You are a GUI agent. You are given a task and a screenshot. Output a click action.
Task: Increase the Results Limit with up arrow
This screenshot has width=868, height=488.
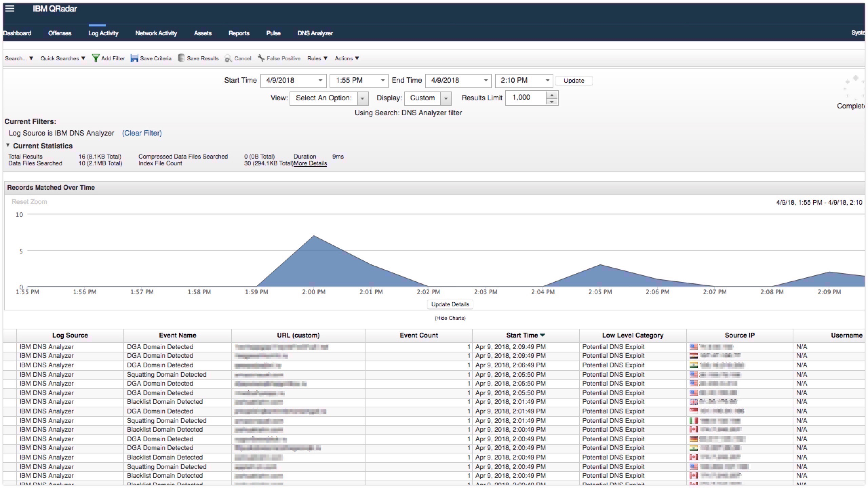click(552, 95)
